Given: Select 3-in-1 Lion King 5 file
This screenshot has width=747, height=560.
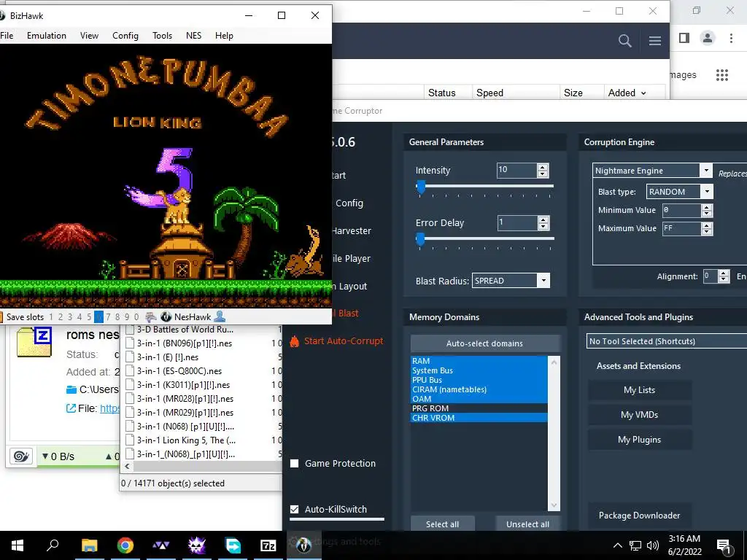Looking at the screenshot, I should click(186, 440).
